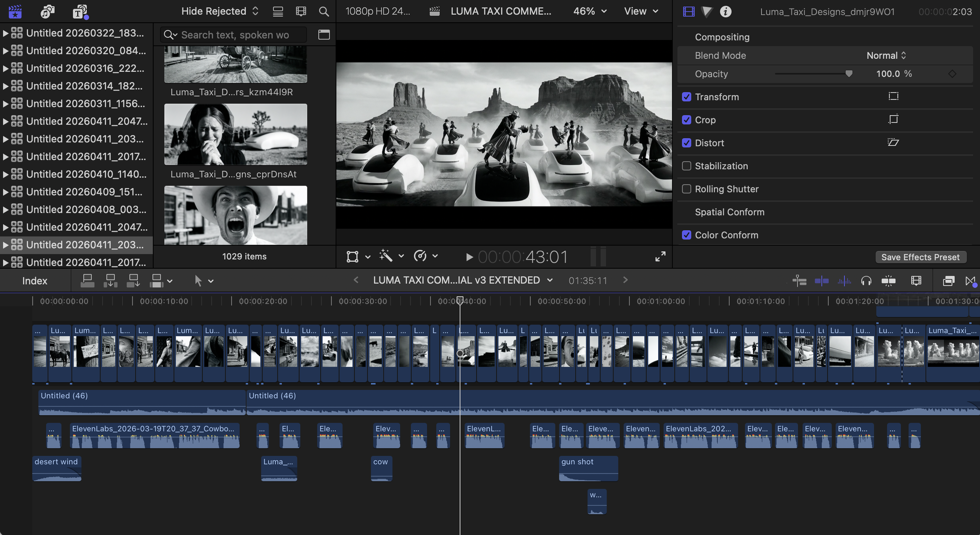980x535 pixels.
Task: Click the browser search magnifier icon
Action: coord(323,11)
